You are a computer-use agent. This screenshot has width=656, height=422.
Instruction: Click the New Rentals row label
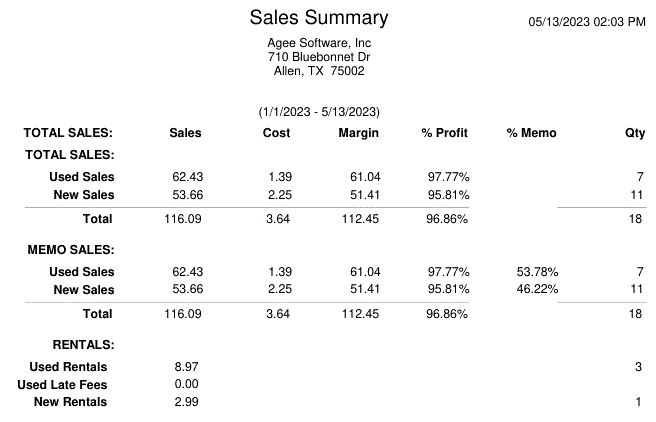click(70, 402)
